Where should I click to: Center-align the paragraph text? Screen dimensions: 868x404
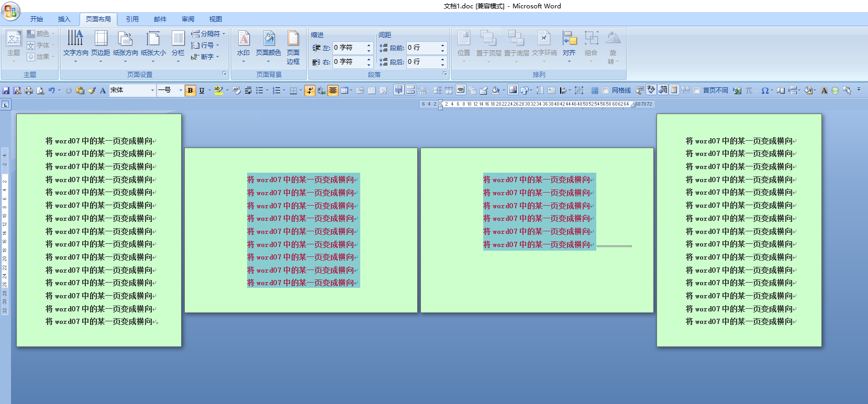333,91
